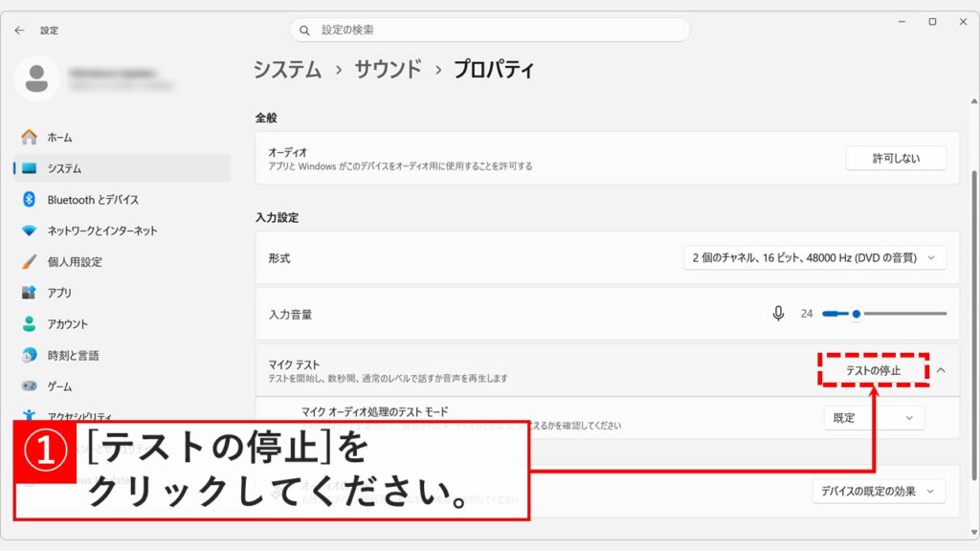Click 許可しない to block audio access

[x=896, y=158]
